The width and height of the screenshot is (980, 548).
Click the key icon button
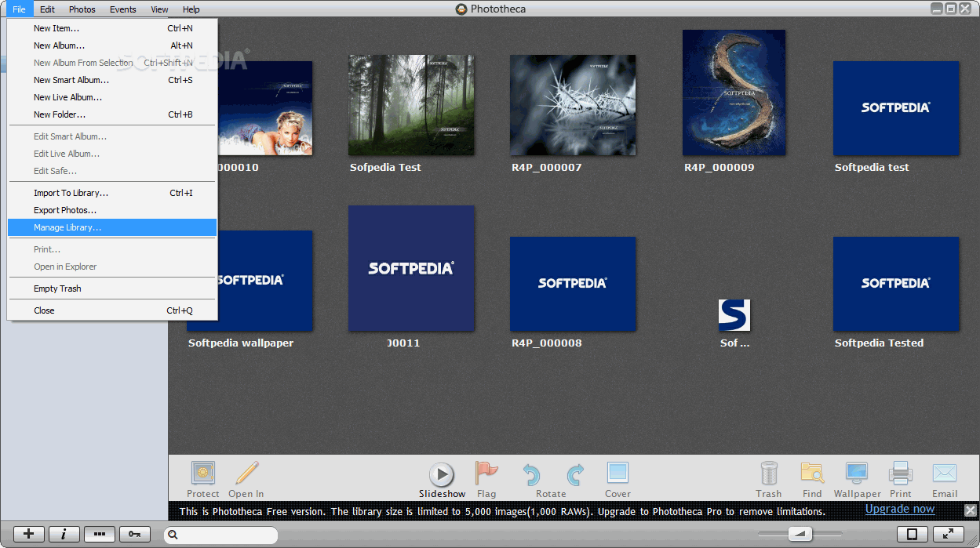click(x=135, y=534)
